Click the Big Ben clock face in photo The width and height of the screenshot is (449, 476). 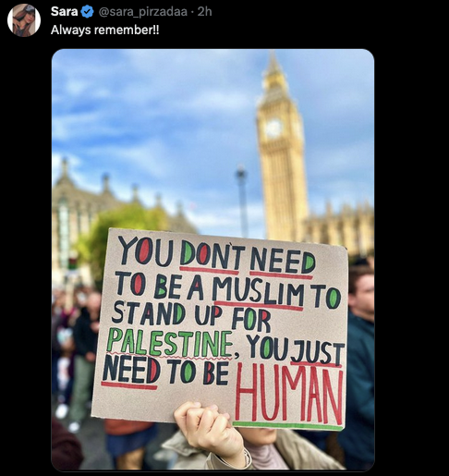[x=273, y=128]
